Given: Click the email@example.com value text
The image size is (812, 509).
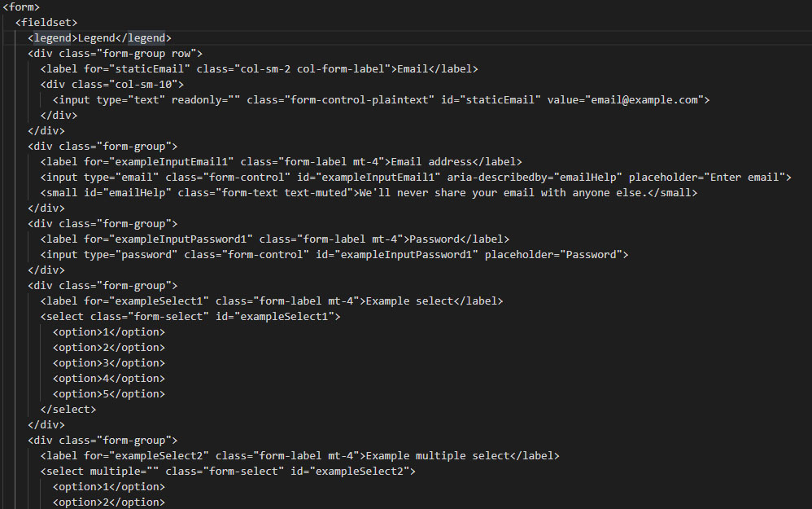Looking at the screenshot, I should [x=644, y=100].
